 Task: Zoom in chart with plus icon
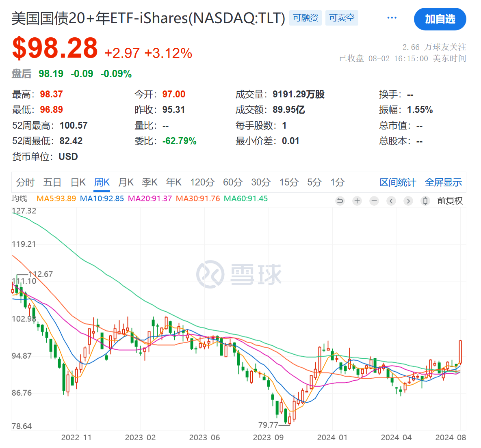click(x=357, y=201)
